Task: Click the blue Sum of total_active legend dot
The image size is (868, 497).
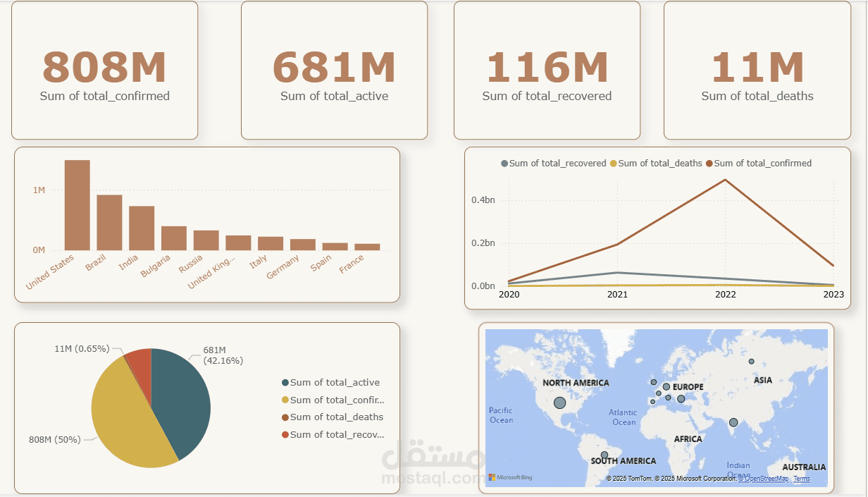Action: pos(285,382)
